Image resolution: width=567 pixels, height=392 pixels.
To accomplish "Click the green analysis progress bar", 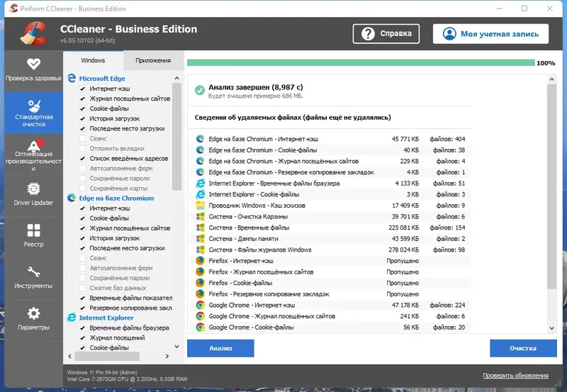I will [361, 63].
